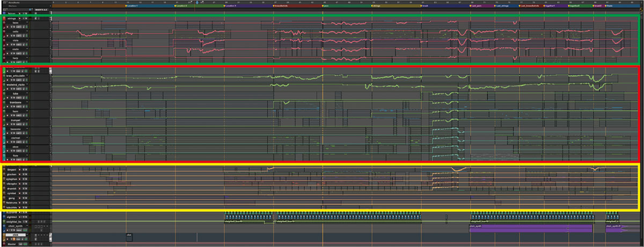Open cello track name dropdown arrow

(27, 31)
